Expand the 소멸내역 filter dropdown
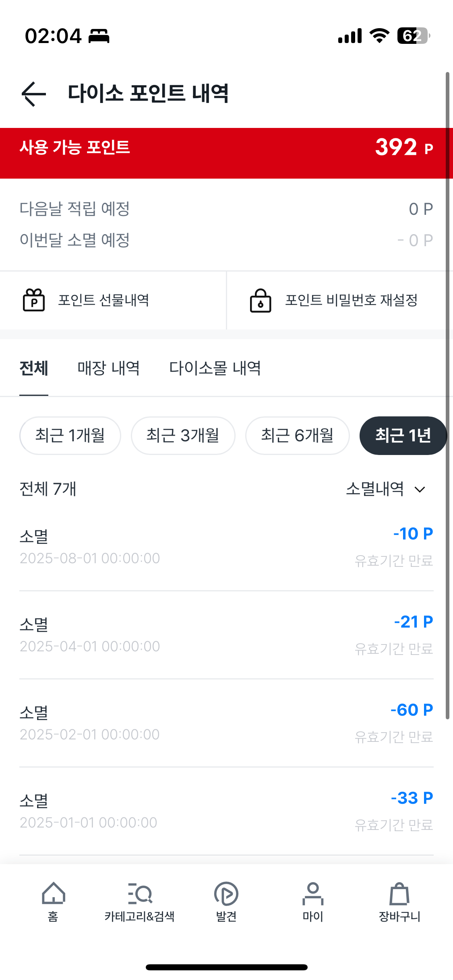Image resolution: width=453 pixels, height=980 pixels. tap(375, 489)
